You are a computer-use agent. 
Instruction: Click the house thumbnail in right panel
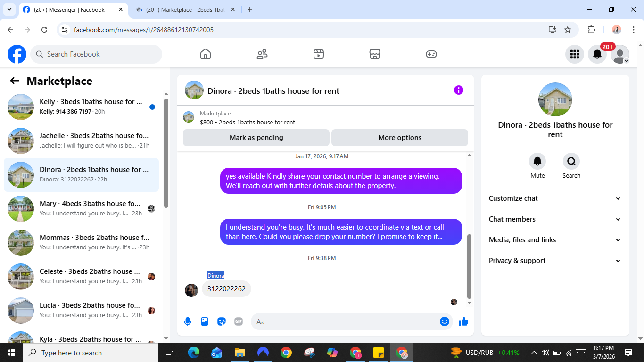(x=555, y=99)
